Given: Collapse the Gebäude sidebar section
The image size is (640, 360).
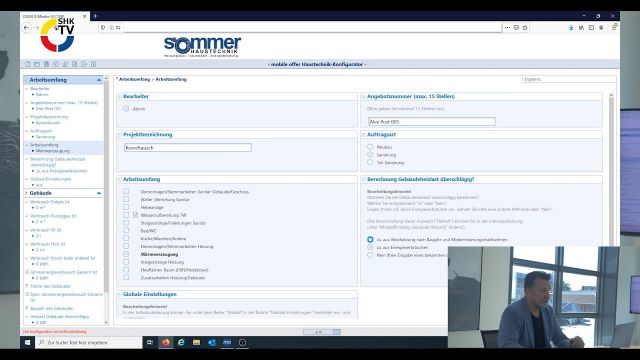Looking at the screenshot, I should [99, 193].
